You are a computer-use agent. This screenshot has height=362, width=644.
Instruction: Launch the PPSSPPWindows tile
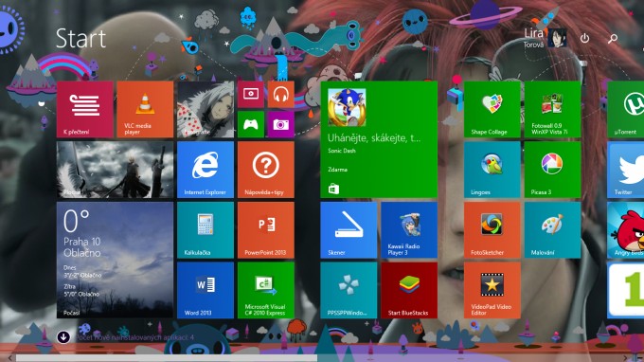349,291
